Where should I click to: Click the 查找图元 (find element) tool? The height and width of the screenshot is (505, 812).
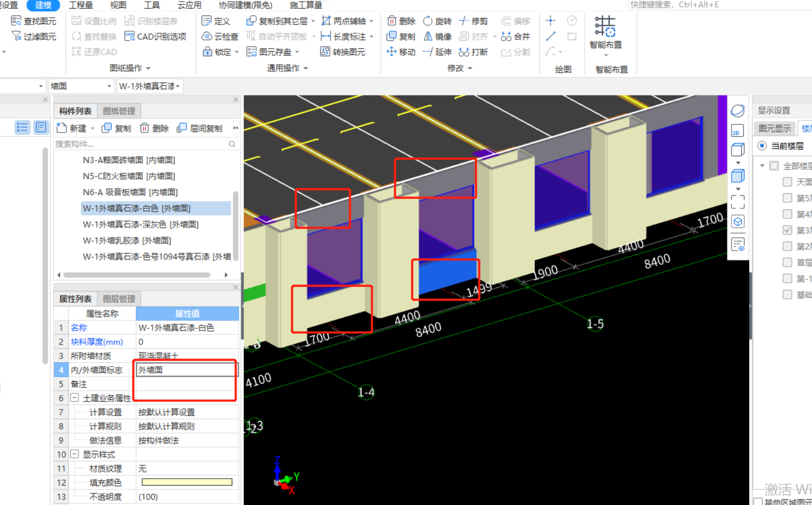[x=33, y=21]
